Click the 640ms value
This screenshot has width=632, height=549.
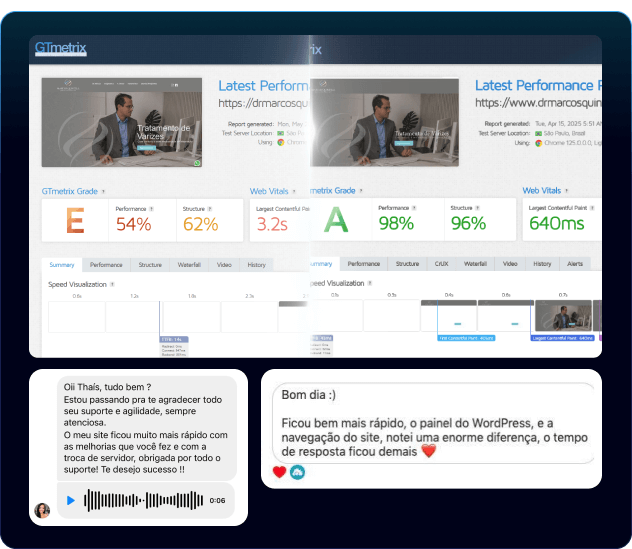coord(557,224)
